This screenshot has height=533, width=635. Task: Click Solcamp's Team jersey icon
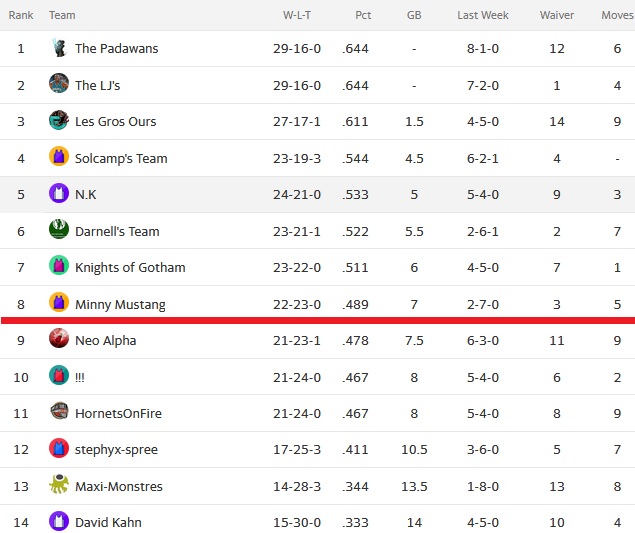(x=59, y=156)
